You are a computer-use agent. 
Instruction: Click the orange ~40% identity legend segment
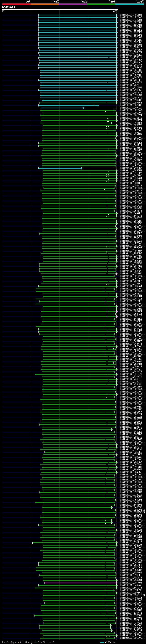point(45,4)
